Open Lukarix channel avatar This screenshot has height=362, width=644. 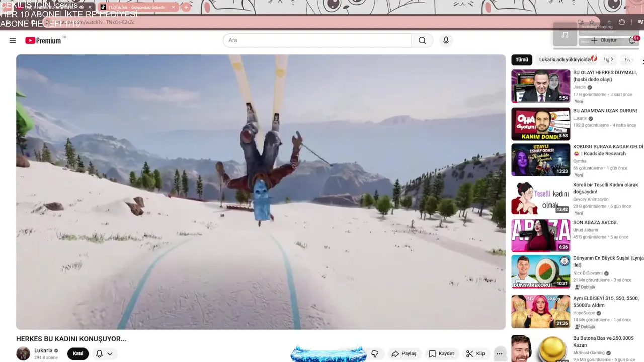tap(23, 353)
